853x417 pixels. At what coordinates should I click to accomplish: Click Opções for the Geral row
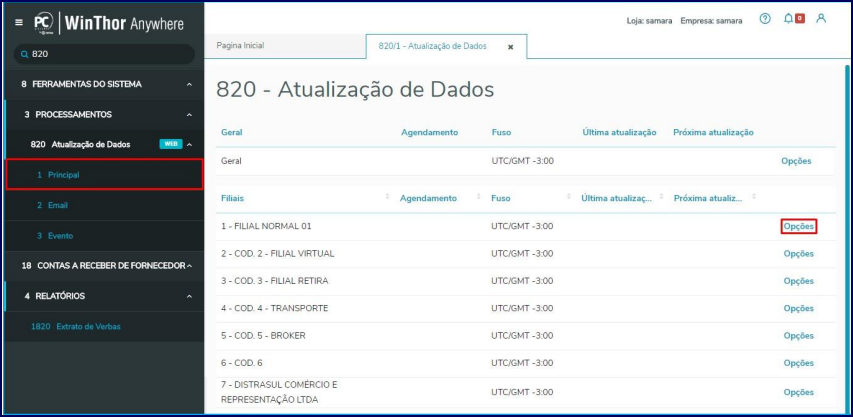(x=796, y=161)
